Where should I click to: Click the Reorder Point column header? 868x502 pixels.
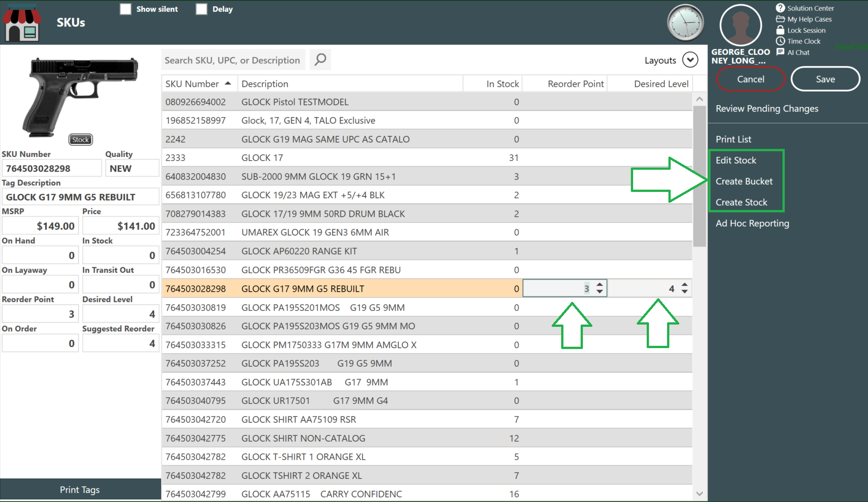pyautogui.click(x=564, y=83)
